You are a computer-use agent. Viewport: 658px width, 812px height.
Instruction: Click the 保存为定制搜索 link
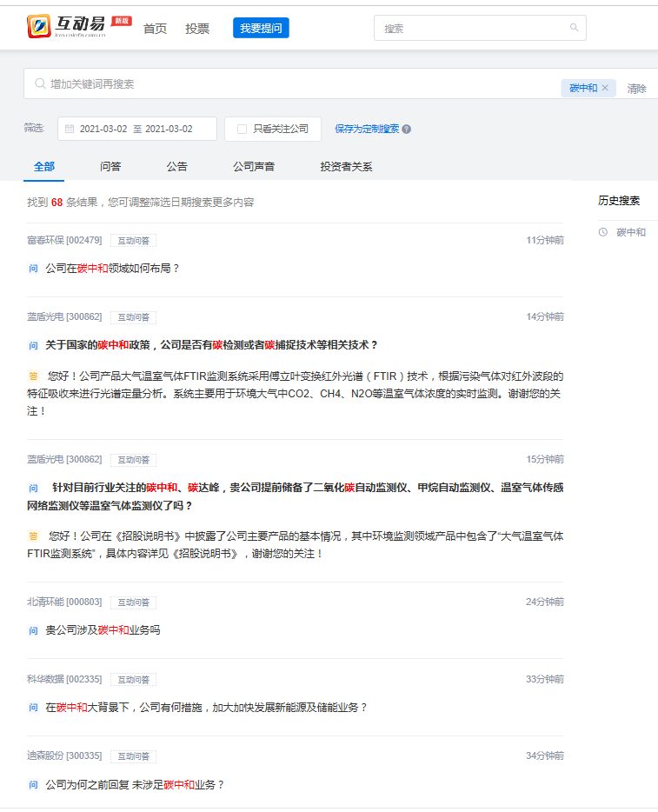click(x=367, y=129)
